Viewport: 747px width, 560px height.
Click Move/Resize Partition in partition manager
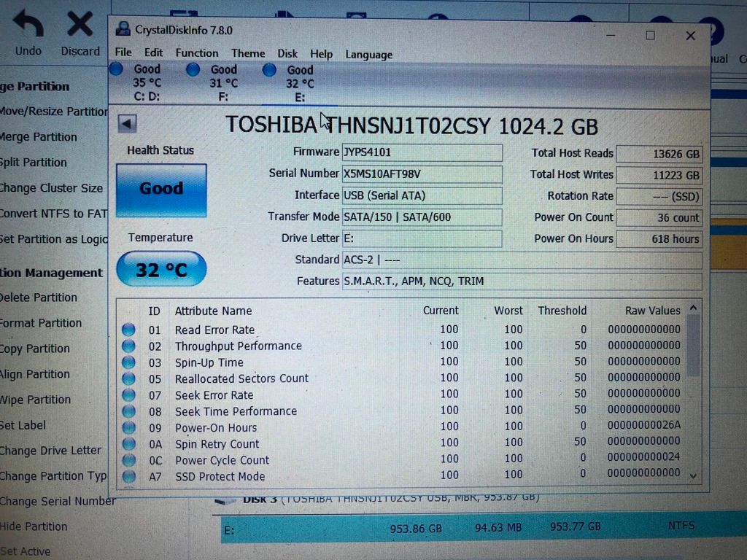click(x=54, y=112)
